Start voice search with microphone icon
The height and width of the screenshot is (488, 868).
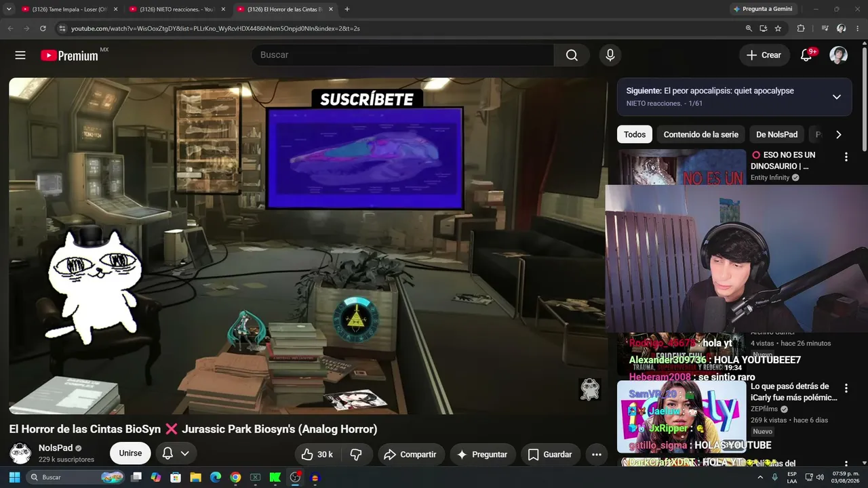(x=610, y=55)
